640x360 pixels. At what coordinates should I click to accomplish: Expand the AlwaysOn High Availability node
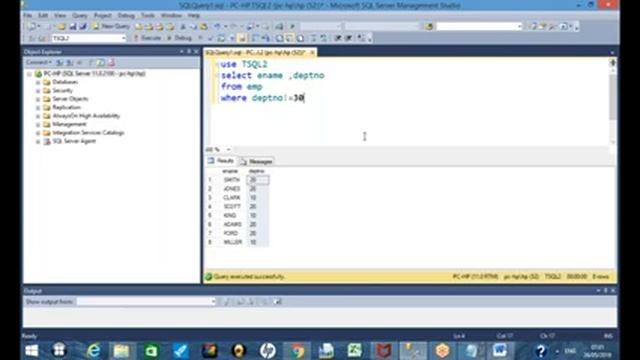(x=38, y=116)
